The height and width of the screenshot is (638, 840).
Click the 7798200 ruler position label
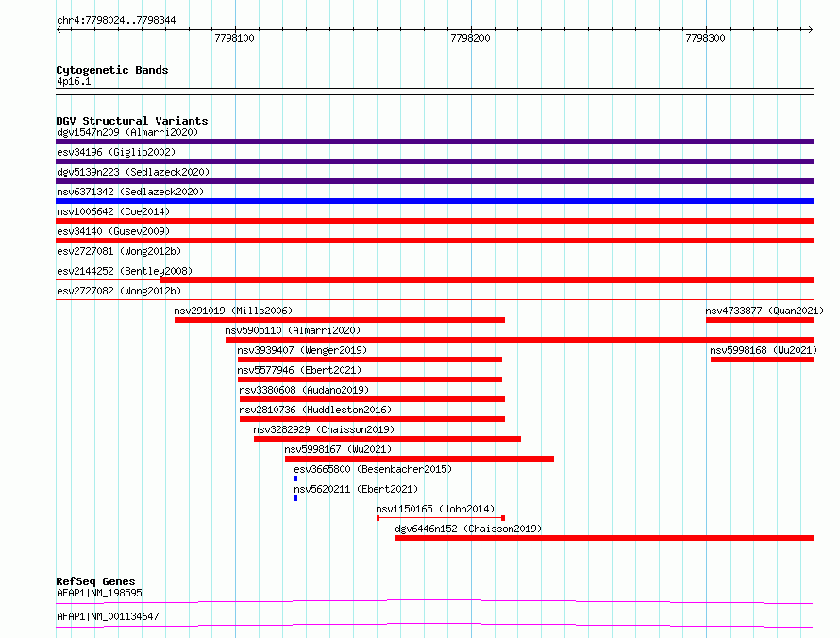(x=470, y=38)
